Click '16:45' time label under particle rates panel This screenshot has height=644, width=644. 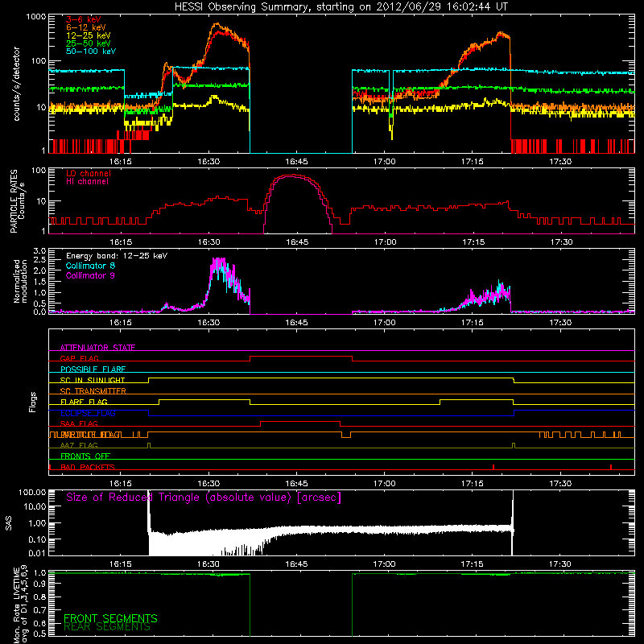point(296,242)
